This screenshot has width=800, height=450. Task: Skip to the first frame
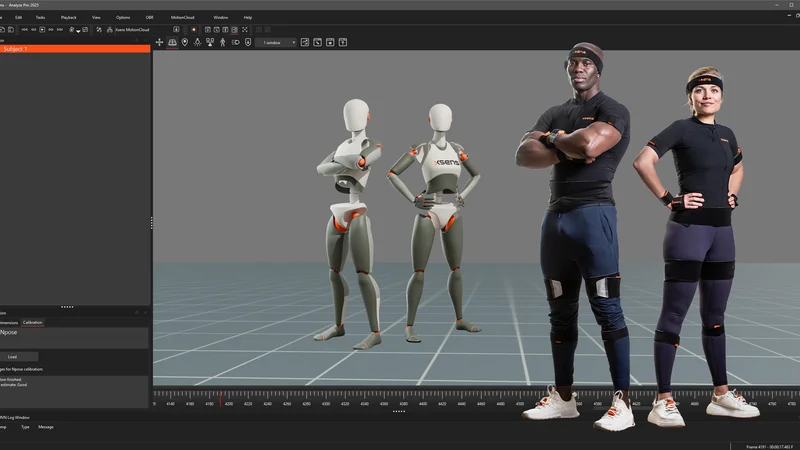click(x=24, y=30)
